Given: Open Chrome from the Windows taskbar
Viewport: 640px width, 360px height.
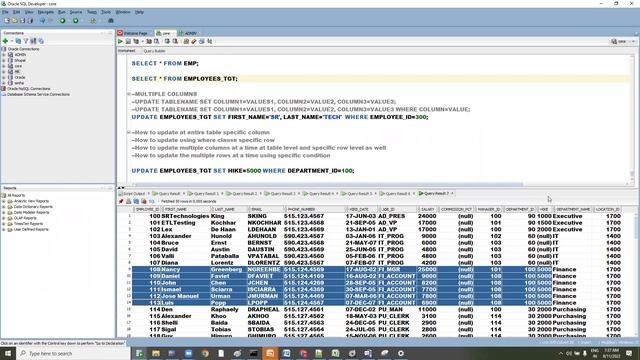Looking at the screenshot, I should 205,353.
